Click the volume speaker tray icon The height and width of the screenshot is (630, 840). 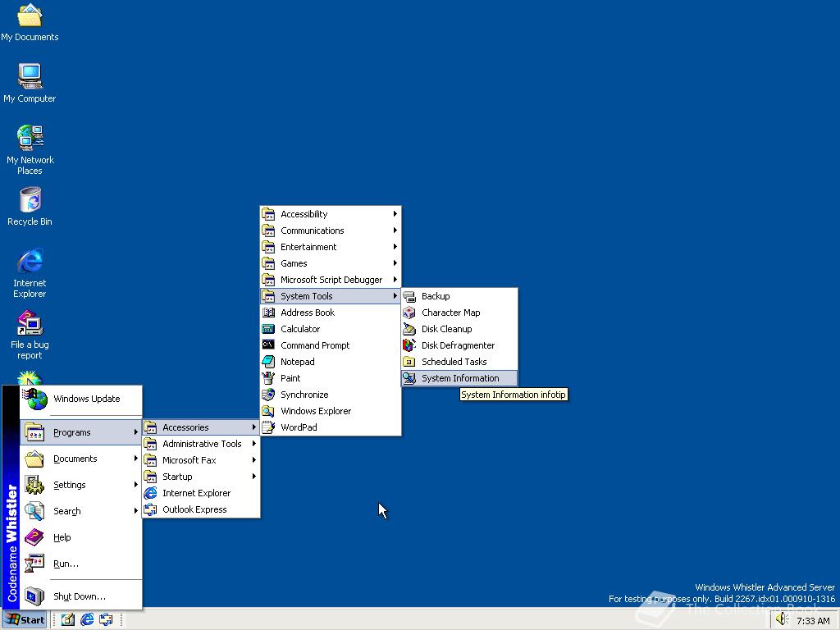pyautogui.click(x=782, y=619)
